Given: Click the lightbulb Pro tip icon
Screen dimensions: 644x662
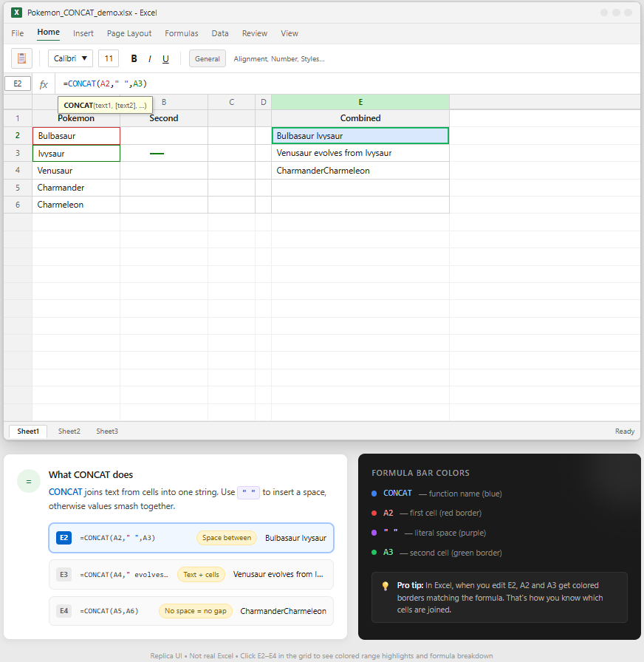Looking at the screenshot, I should pos(386,586).
